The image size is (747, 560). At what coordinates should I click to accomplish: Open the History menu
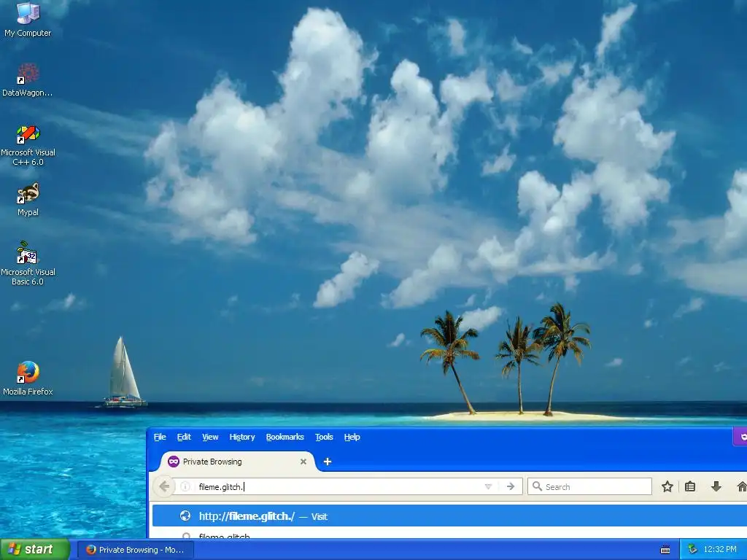[x=242, y=437]
